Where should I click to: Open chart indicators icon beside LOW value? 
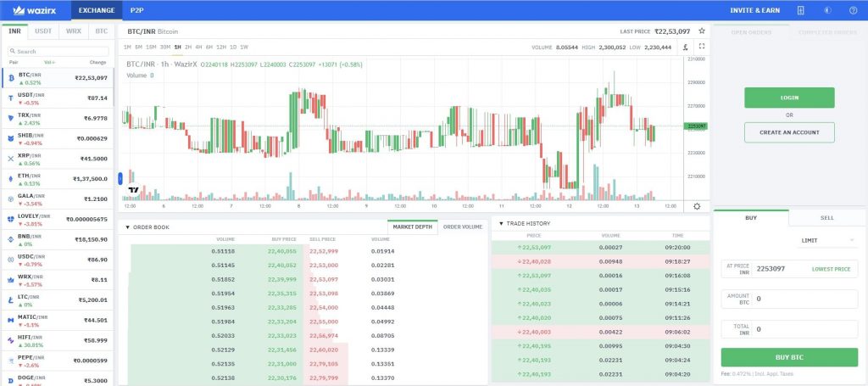[x=685, y=47]
